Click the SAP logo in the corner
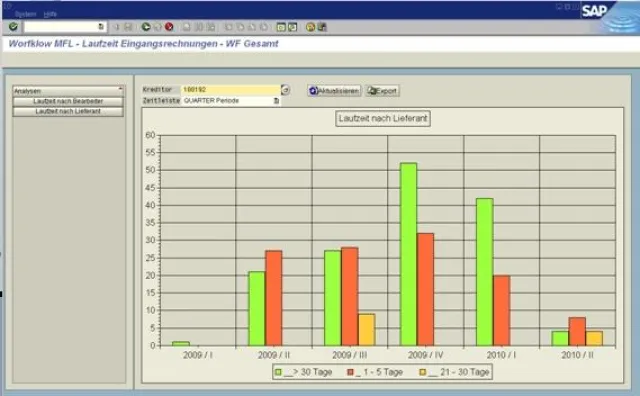This screenshot has width=640, height=396. [594, 11]
